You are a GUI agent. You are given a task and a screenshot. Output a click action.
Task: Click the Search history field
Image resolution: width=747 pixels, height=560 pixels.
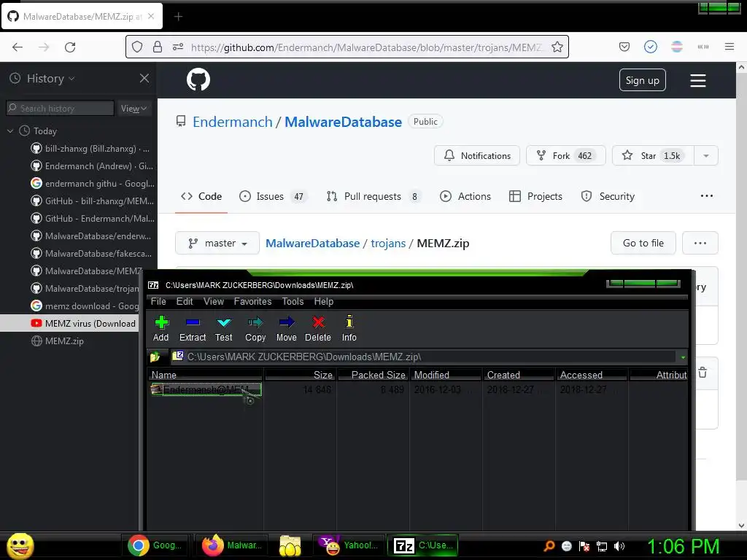(x=60, y=109)
